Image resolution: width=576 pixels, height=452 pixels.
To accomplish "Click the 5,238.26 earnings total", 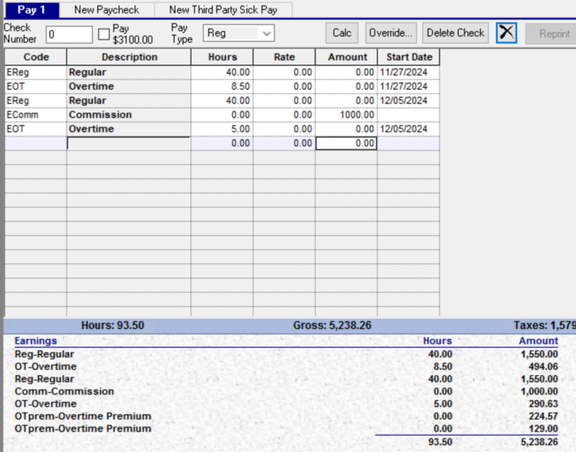I will 539,442.
